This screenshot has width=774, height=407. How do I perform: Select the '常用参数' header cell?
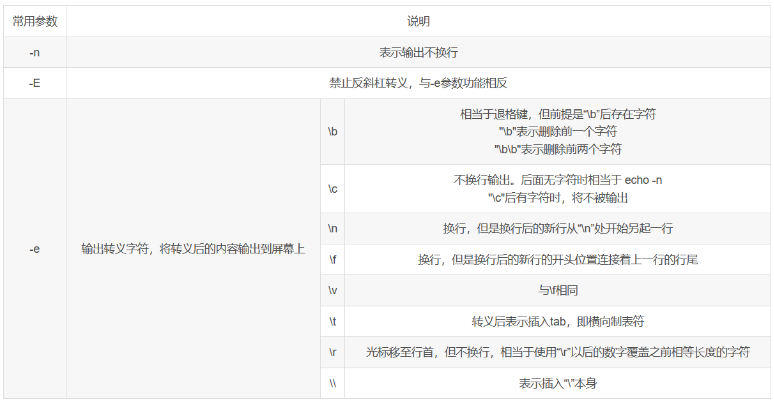coord(35,21)
